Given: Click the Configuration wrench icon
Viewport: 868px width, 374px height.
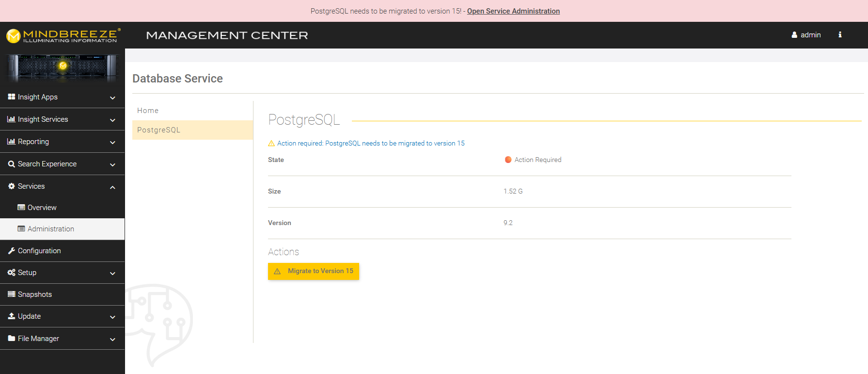Looking at the screenshot, I should click(12, 251).
